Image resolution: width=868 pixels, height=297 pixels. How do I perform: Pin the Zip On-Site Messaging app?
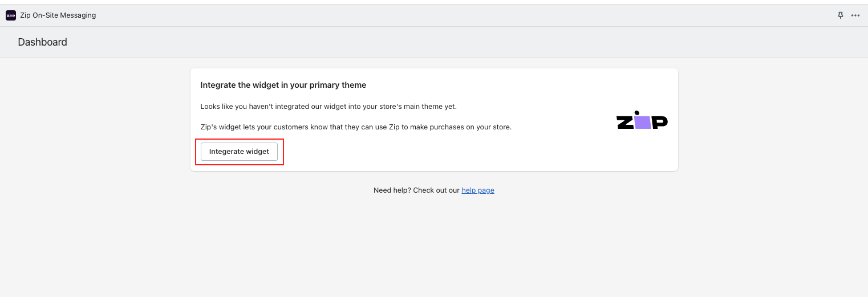840,15
